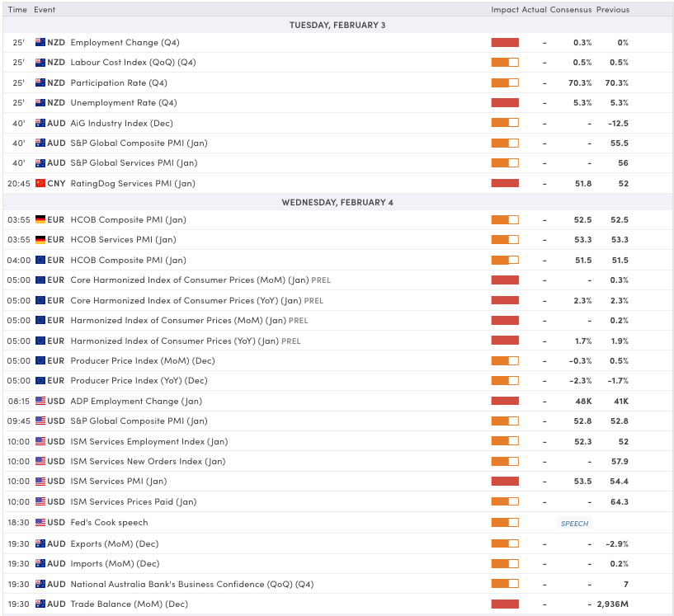Click the flag beside National Australia Bank's Business Confidence
674x616 pixels.
(x=40, y=584)
